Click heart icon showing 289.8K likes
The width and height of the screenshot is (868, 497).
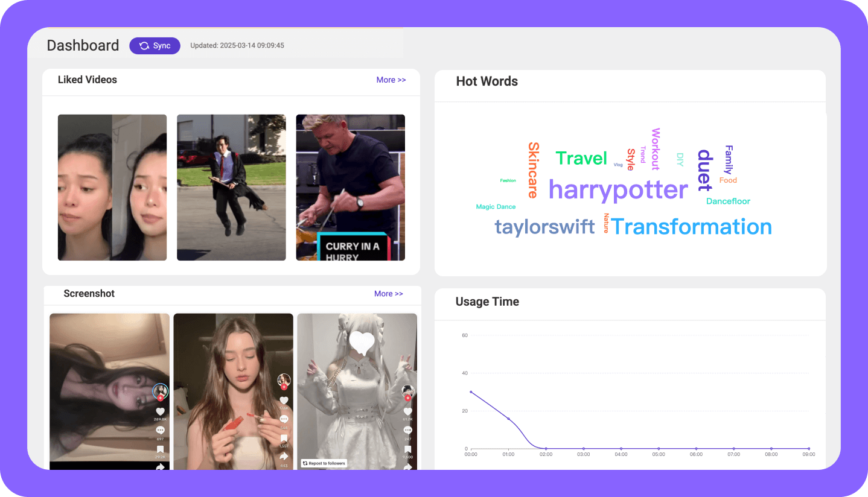(160, 411)
